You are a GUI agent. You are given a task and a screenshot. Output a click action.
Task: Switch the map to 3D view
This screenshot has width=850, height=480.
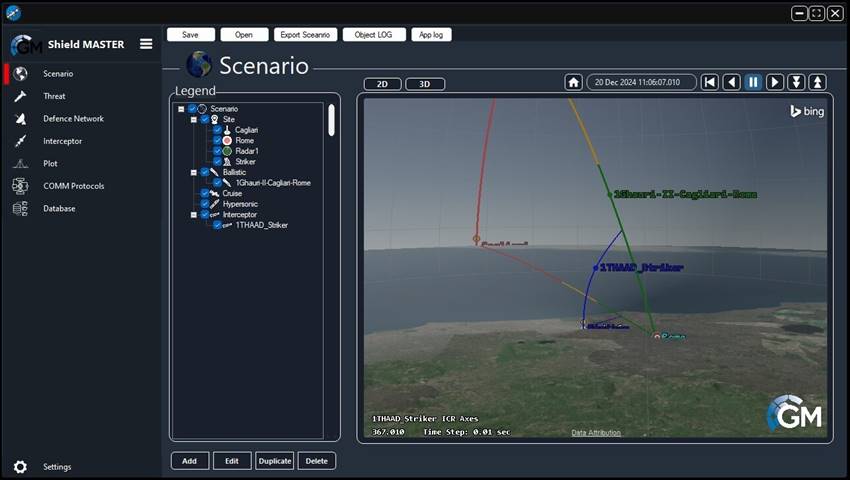[x=425, y=84]
